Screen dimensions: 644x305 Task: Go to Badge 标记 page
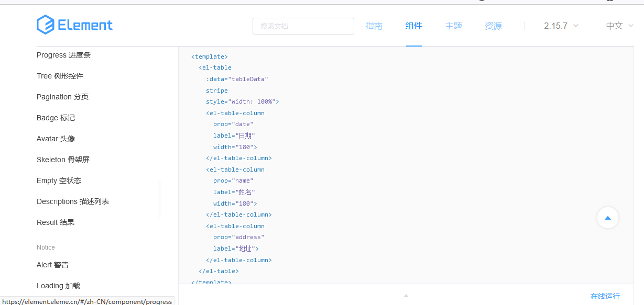click(x=56, y=118)
